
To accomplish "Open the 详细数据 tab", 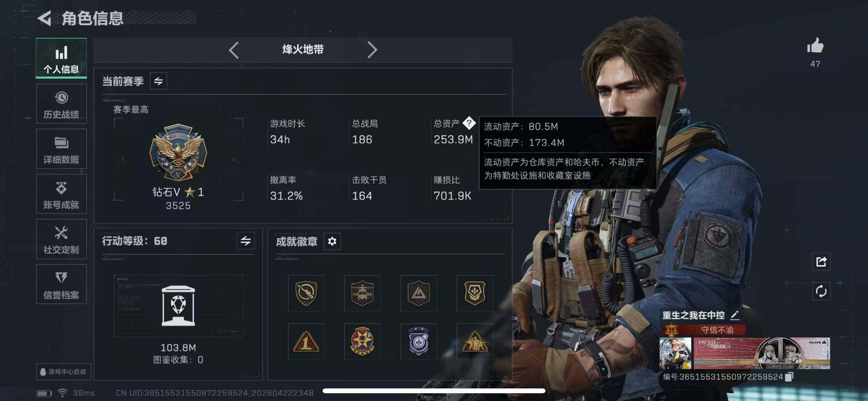I will [x=61, y=149].
